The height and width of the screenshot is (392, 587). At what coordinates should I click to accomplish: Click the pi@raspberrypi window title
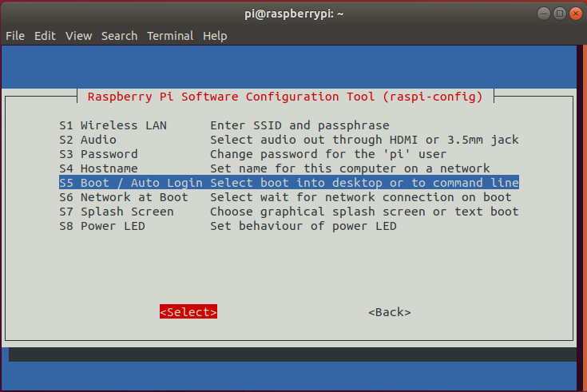pyautogui.click(x=294, y=14)
